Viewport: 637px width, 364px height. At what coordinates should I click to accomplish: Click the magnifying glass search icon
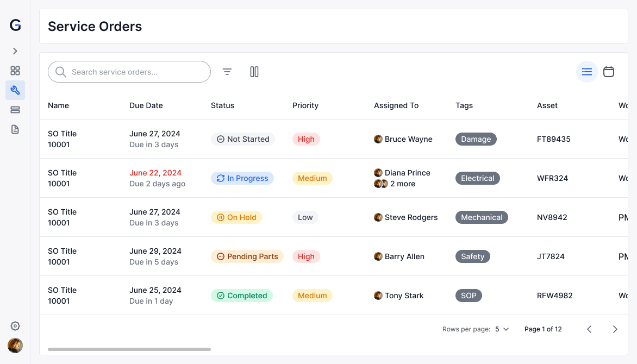[60, 72]
